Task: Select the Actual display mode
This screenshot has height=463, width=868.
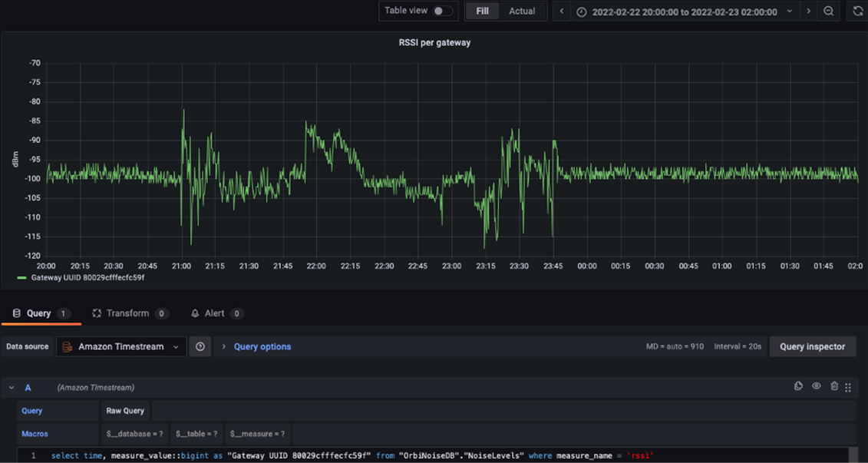Action: coord(522,12)
